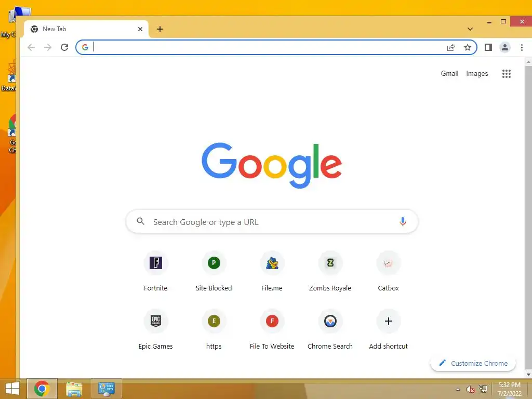Screen dimensions: 532x399
Task: Share this page icon in address bar
Action: point(451,47)
